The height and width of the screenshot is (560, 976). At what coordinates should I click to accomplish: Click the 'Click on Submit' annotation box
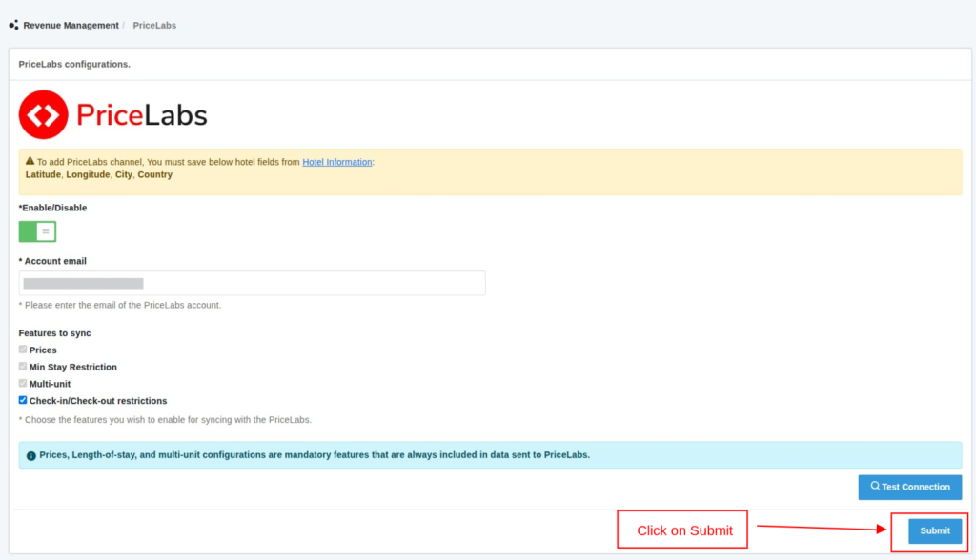pyautogui.click(x=682, y=530)
